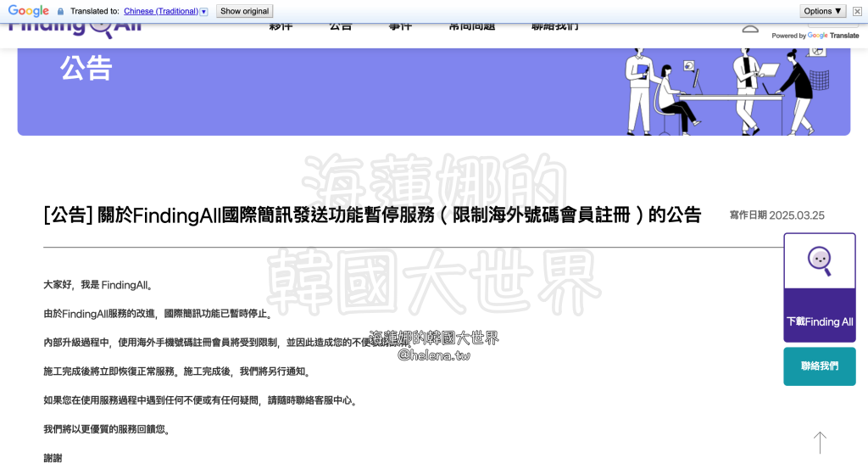Screen dimensions: 868x469
Task: Click the line 大家好，我是 FindingAll
Action: 98,285
